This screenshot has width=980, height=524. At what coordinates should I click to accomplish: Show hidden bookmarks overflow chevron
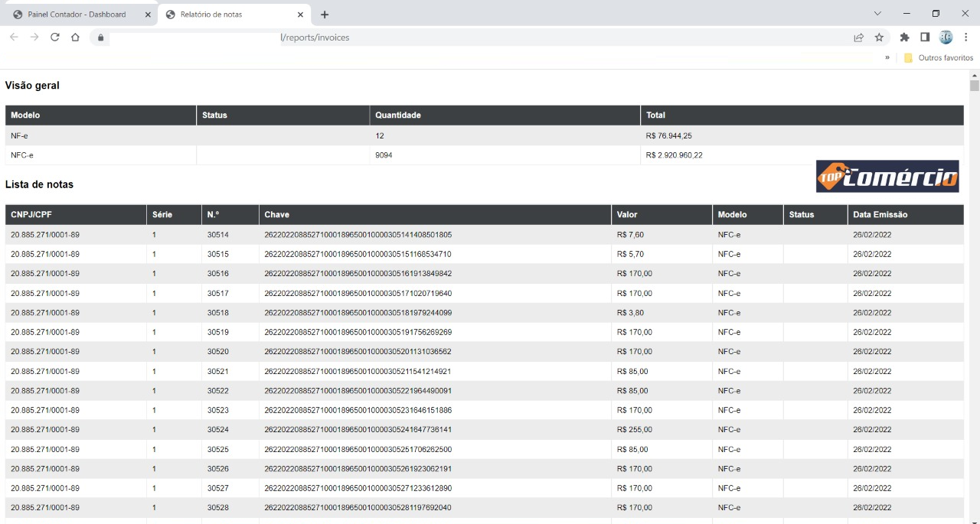tap(887, 57)
